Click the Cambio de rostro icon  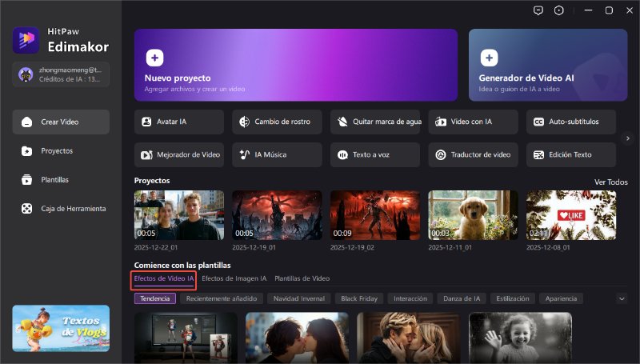click(244, 122)
